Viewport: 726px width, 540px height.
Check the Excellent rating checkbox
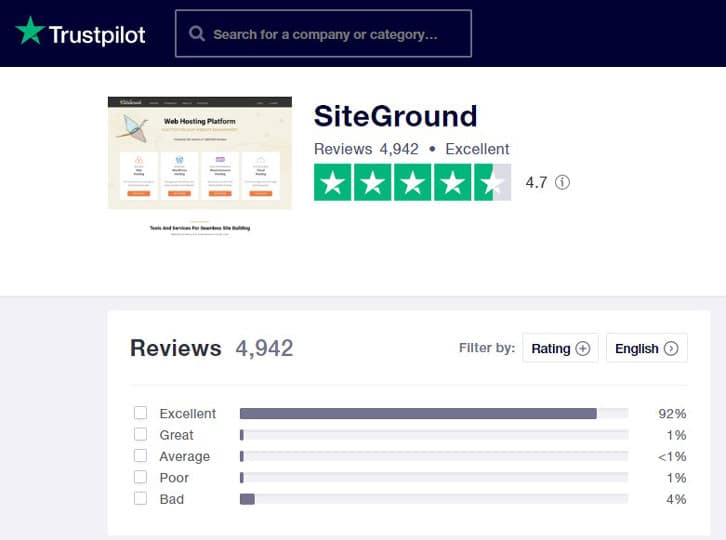tap(140, 413)
